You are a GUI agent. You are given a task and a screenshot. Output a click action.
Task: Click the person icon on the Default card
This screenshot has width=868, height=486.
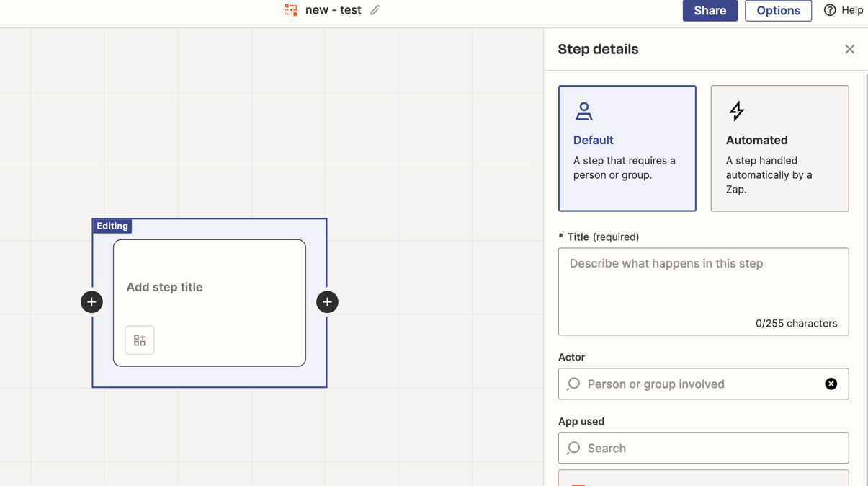tap(583, 111)
